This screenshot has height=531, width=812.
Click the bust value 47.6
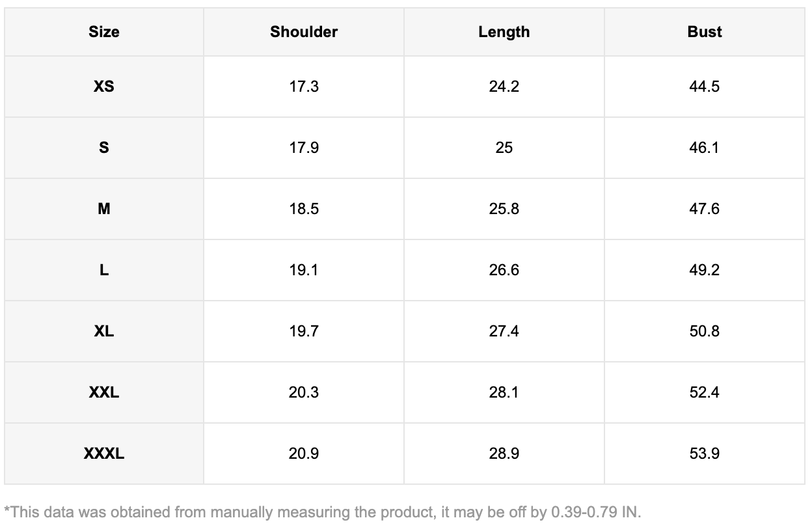point(704,209)
